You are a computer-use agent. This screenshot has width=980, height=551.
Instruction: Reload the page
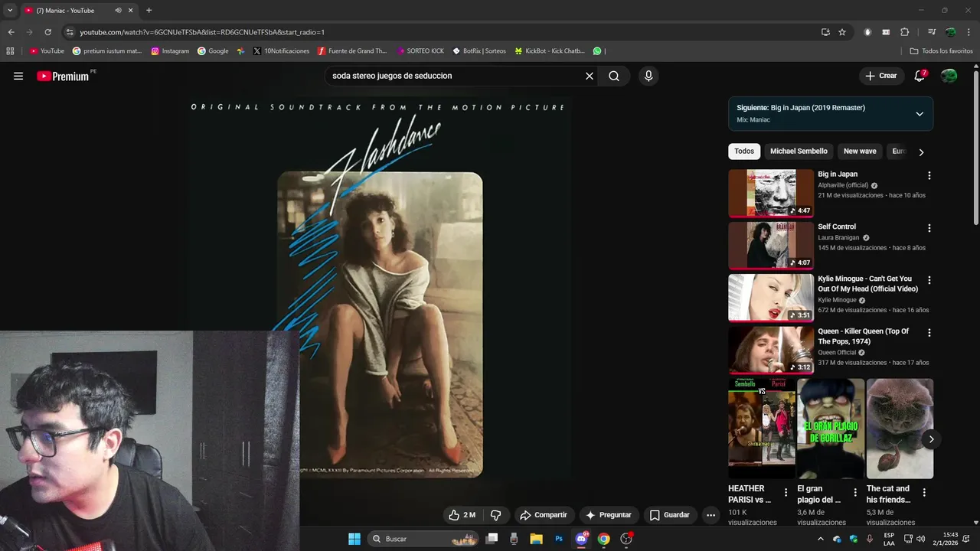point(47,32)
